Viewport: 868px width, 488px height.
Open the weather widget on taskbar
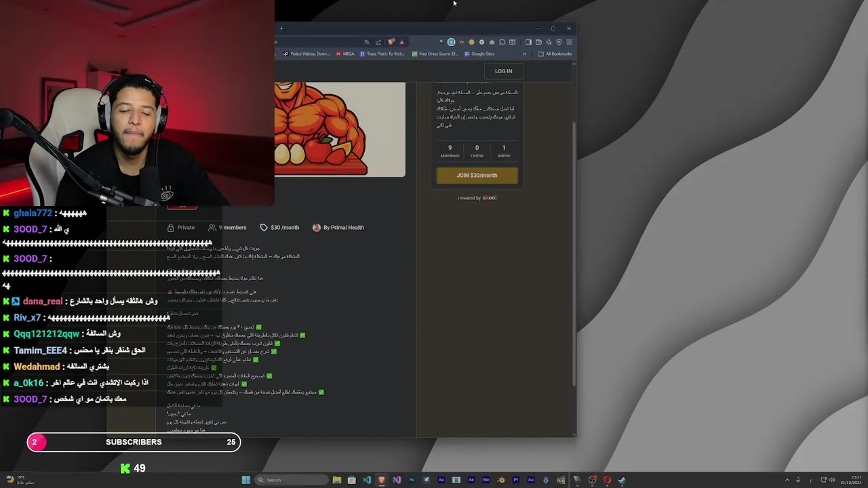19,480
